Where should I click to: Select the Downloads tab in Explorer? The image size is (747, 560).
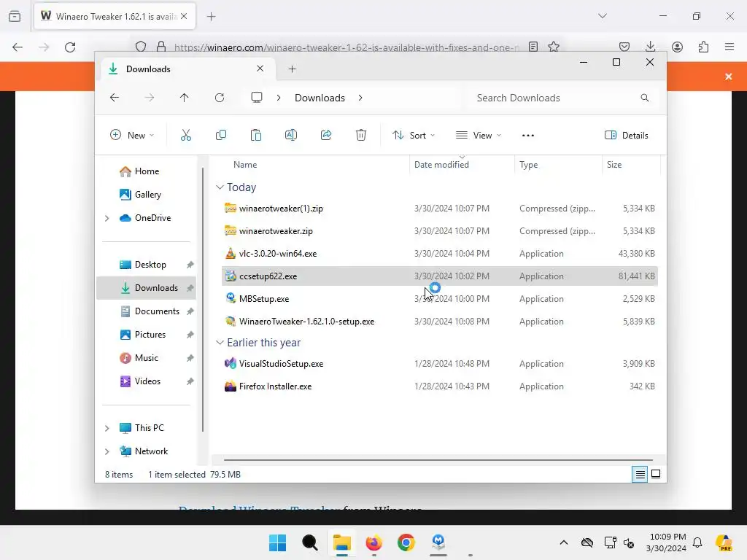187,69
